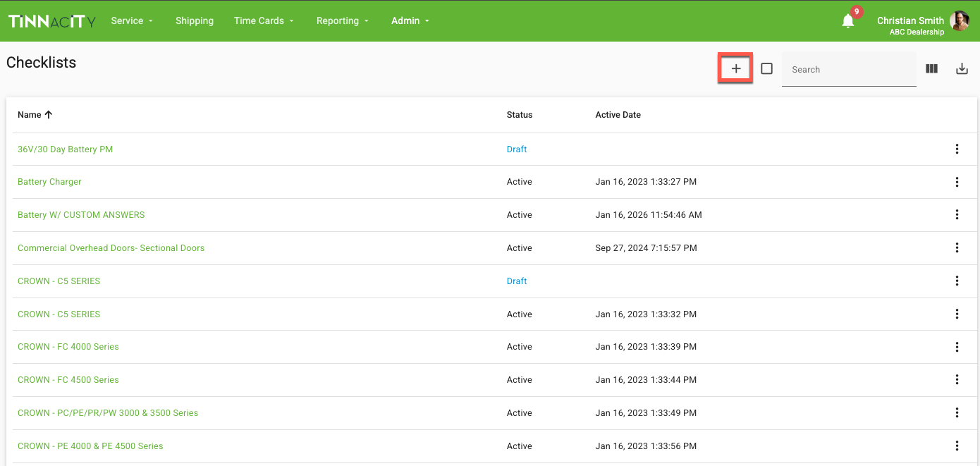Click the download export icon
The image size is (980, 466).
pos(962,68)
